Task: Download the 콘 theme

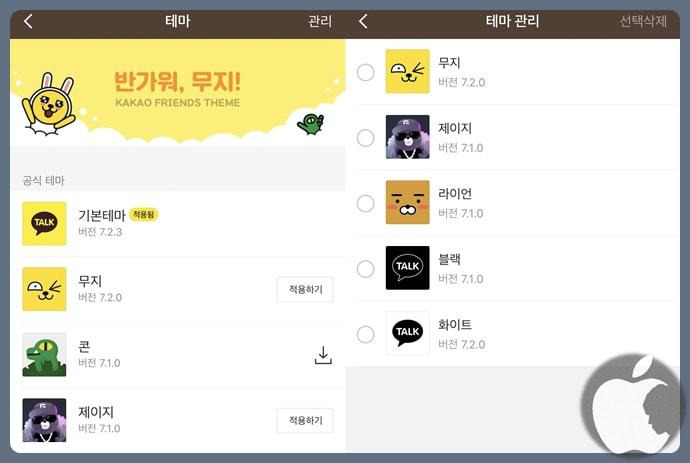Action: (x=323, y=356)
